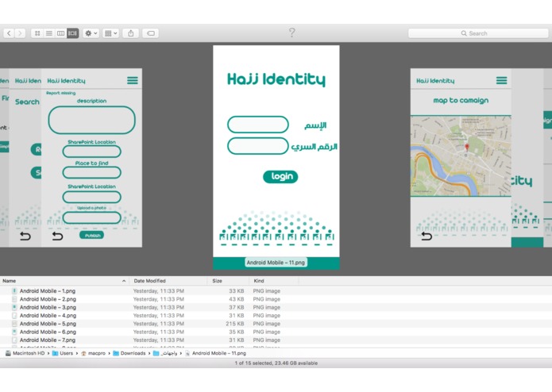
Task: Click Macintosh HD in the path bar
Action: pos(25,353)
